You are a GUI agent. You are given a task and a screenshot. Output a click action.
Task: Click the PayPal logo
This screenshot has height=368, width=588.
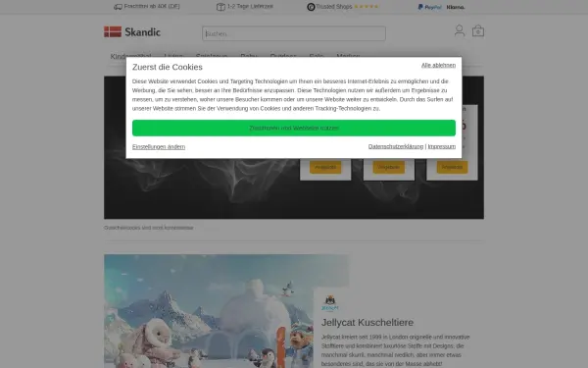click(x=429, y=7)
